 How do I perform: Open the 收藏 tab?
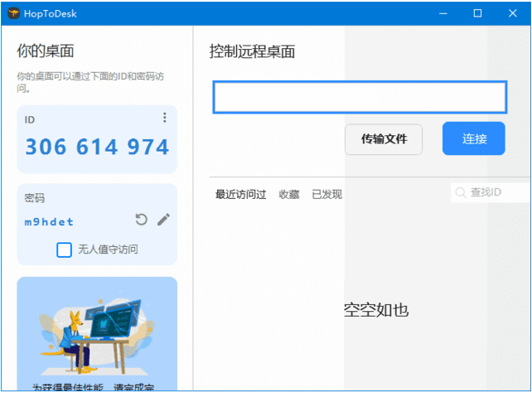coord(289,195)
